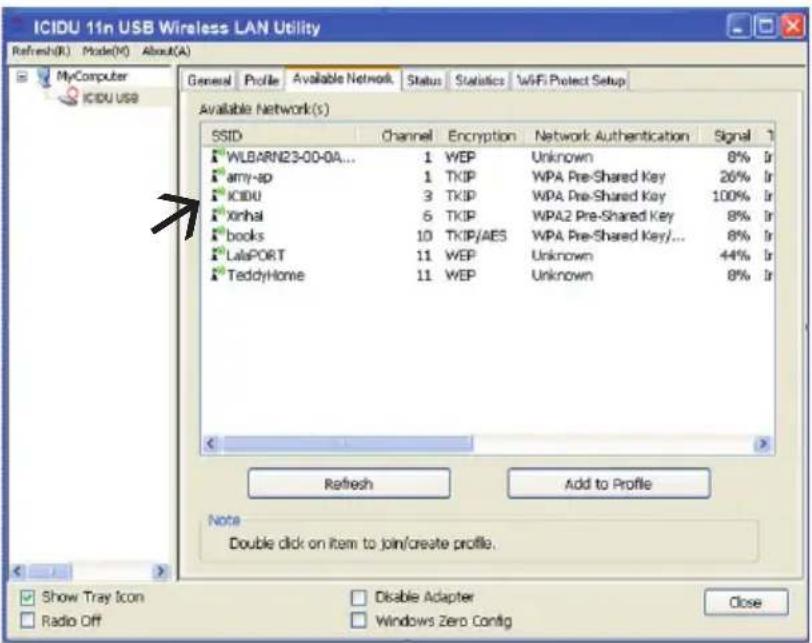
Task: Click the WLBARN23-00-0A network signal icon
Action: click(218, 156)
